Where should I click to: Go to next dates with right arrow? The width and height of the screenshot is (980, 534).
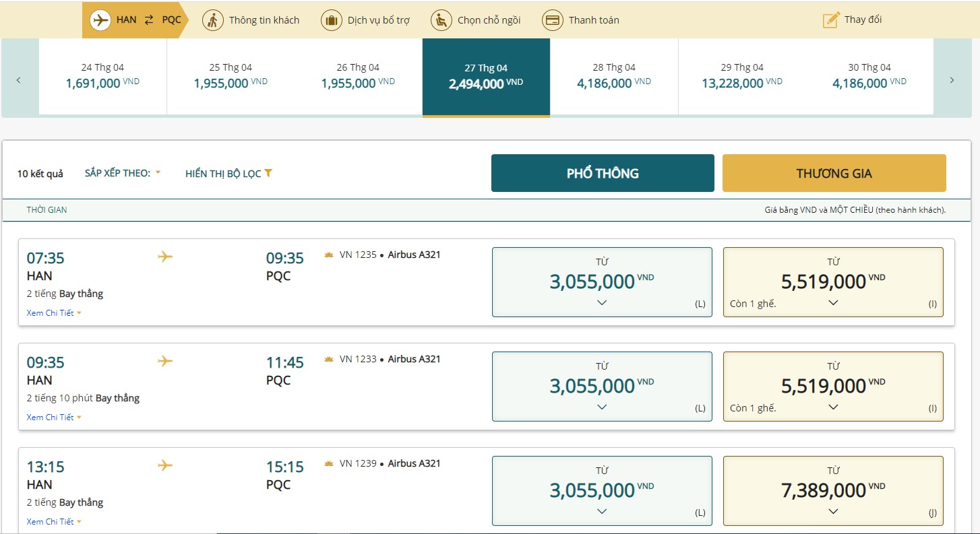pos(952,80)
